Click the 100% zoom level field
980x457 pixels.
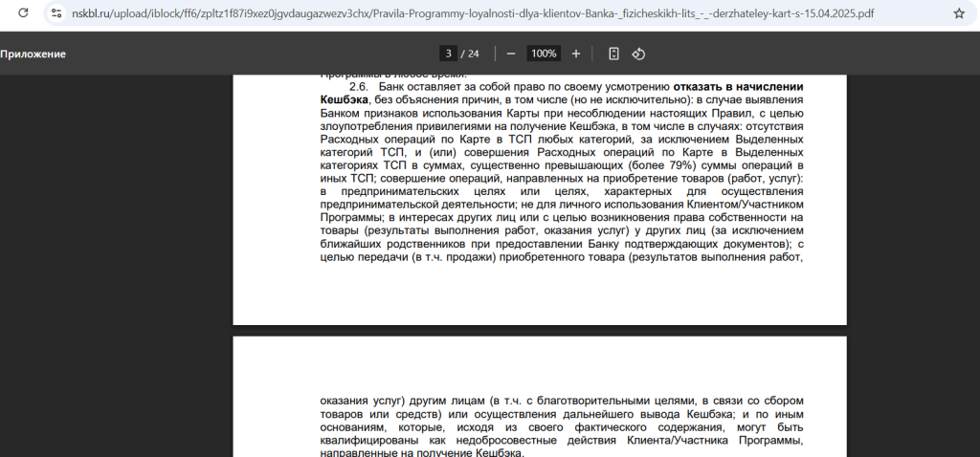click(x=544, y=54)
